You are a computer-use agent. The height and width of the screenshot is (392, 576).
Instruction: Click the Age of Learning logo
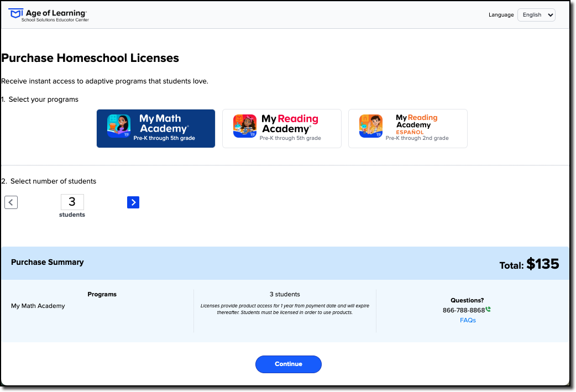coord(48,15)
